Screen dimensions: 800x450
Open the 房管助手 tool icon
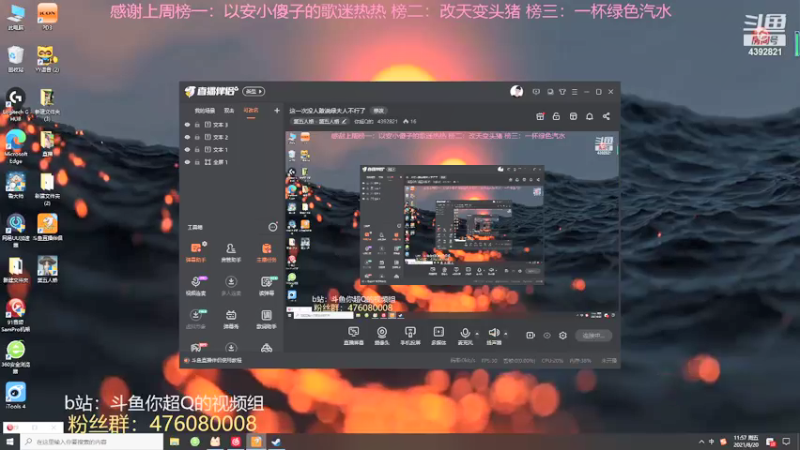231,252
